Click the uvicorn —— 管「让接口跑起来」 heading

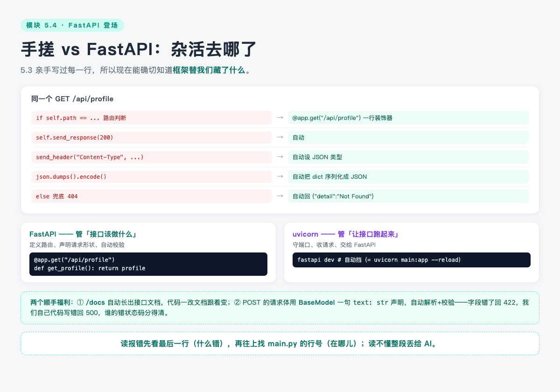(x=348, y=234)
